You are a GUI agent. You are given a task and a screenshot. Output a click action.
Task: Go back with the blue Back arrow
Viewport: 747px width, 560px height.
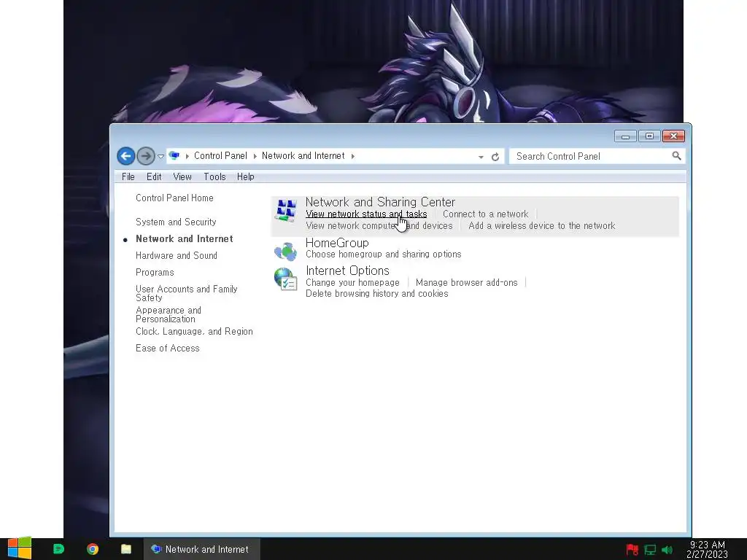[x=125, y=156]
